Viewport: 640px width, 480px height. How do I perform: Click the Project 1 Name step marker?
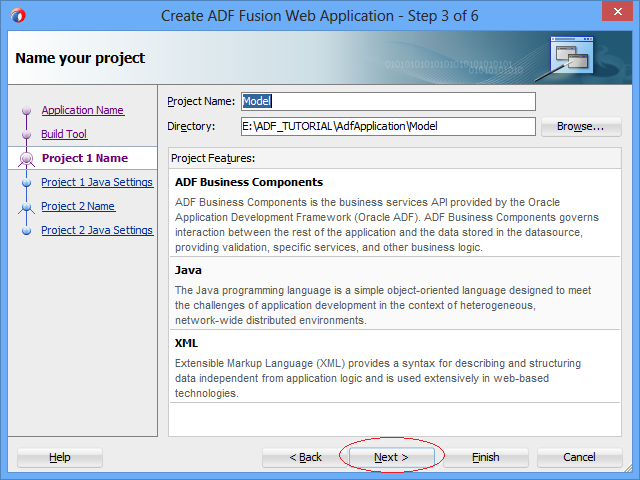[x=27, y=159]
